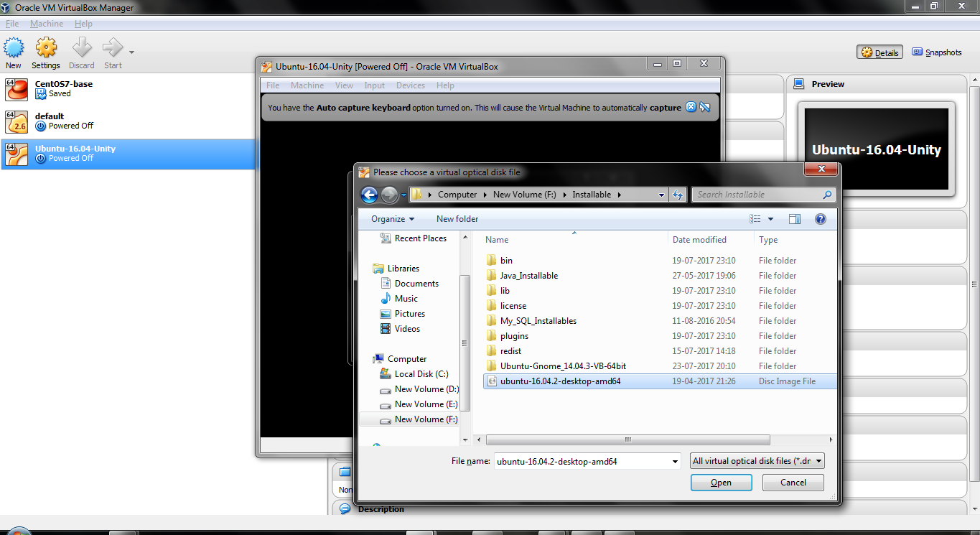Expand the Installable breadcrumb arrow
The height and width of the screenshot is (535, 980).
point(620,195)
